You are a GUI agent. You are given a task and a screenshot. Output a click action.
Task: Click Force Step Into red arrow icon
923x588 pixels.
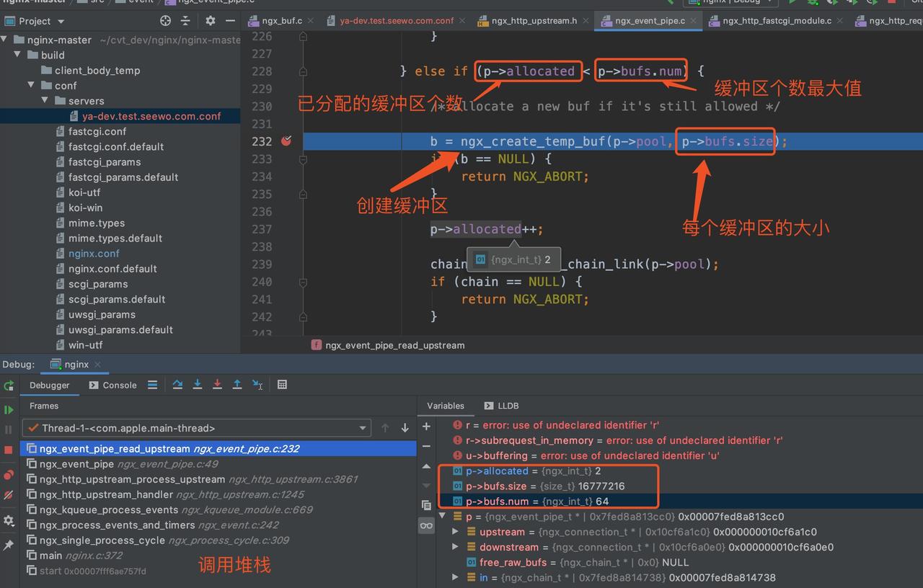tap(217, 385)
